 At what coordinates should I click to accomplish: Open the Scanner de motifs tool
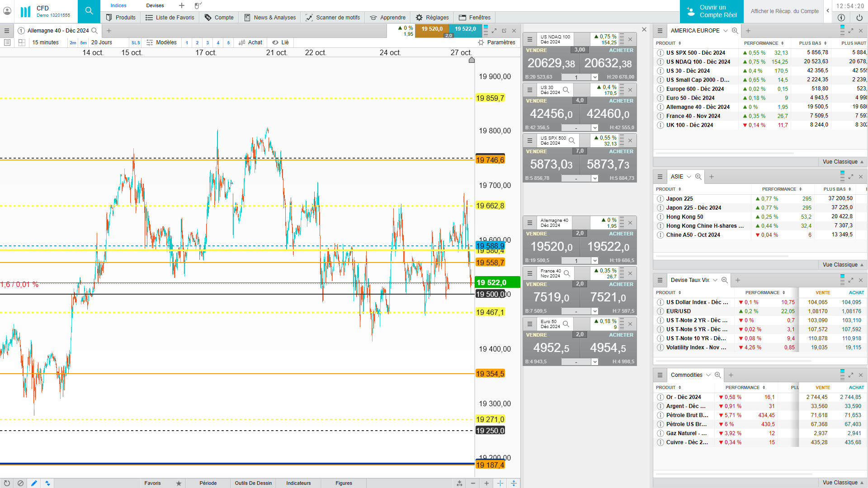tap(333, 18)
